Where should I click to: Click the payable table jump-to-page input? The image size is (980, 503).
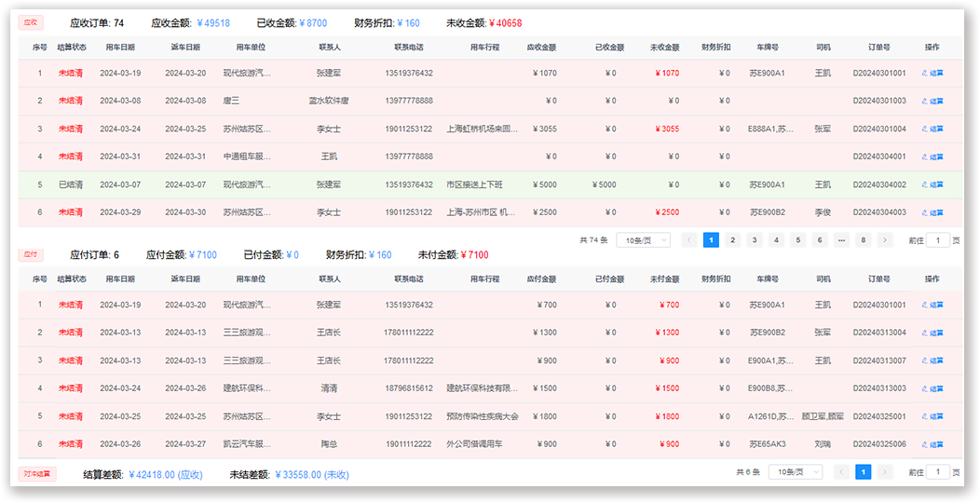[937, 472]
